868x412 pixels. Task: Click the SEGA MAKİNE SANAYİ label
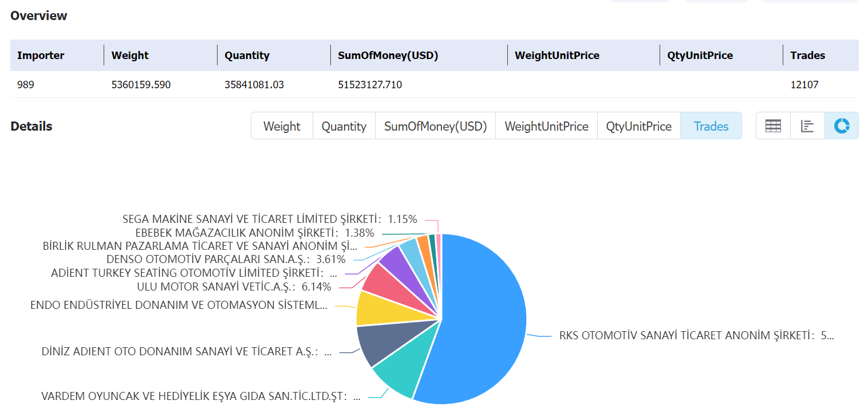click(270, 219)
